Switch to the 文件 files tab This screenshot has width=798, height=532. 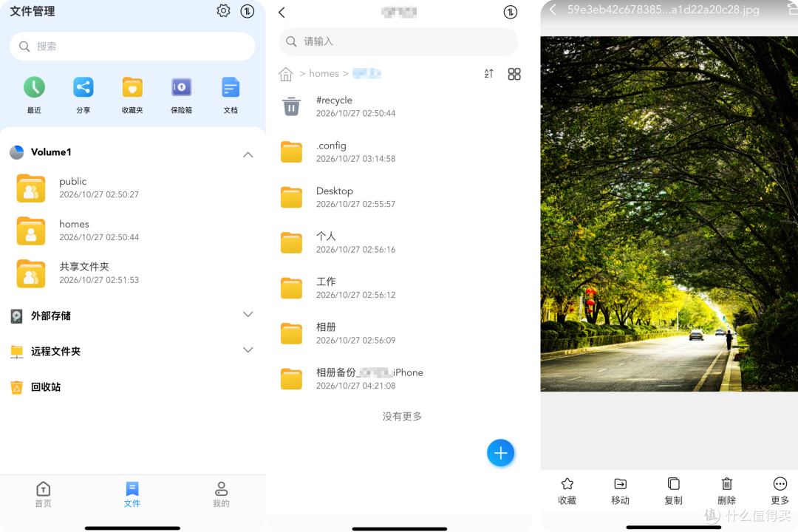click(x=132, y=494)
